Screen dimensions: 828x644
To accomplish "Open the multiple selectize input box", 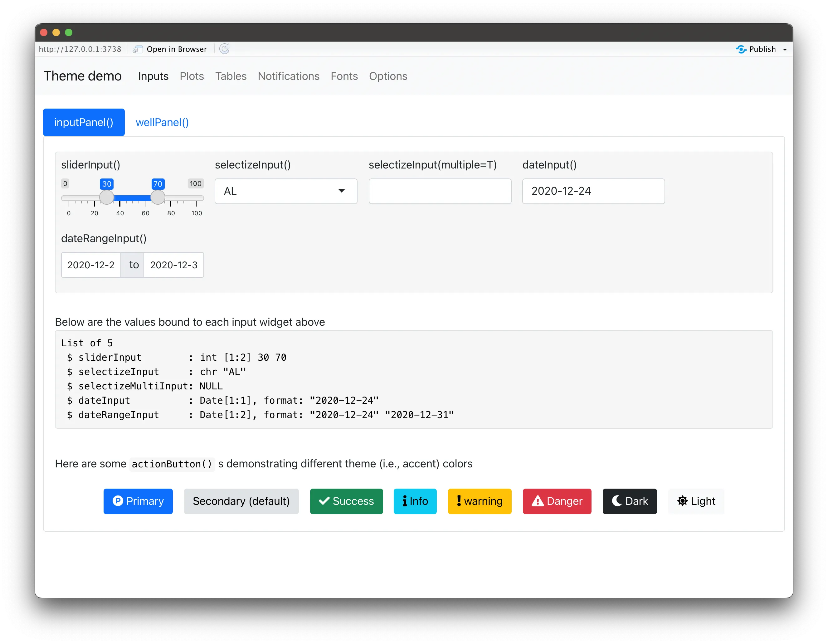I will [x=440, y=191].
